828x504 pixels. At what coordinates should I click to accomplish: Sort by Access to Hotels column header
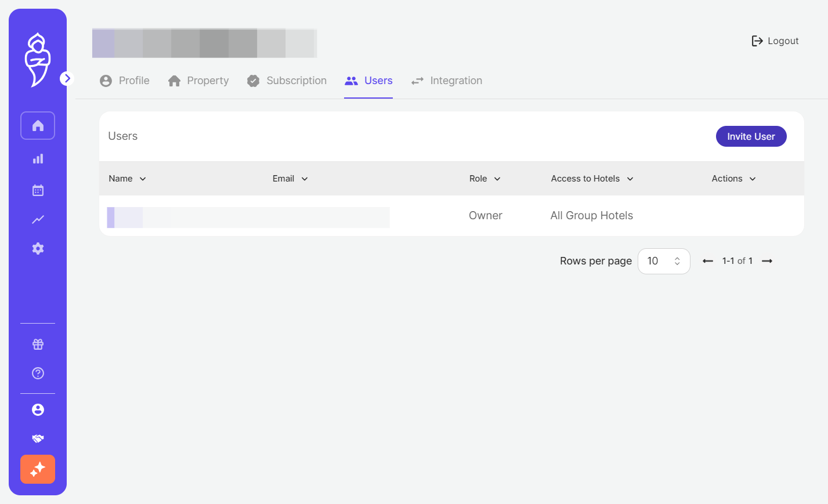(592, 179)
